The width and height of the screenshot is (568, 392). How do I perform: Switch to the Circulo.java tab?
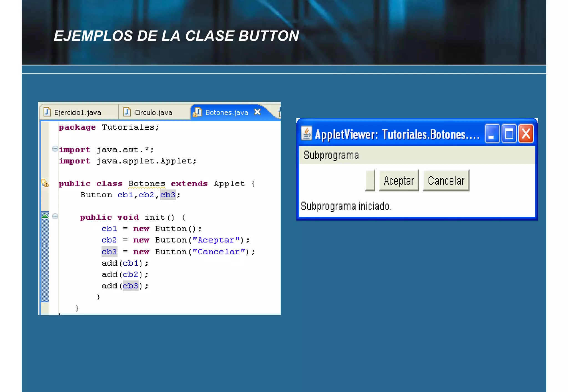coord(154,112)
